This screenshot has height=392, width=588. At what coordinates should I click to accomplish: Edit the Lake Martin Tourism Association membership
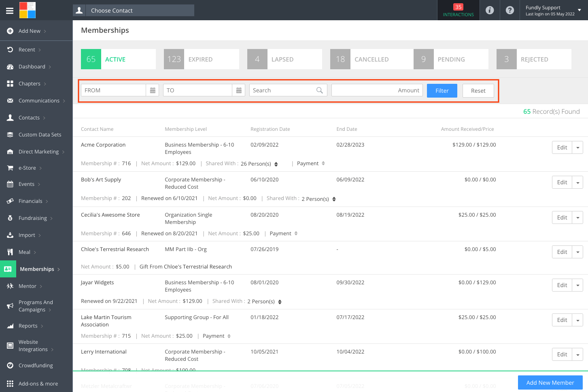(x=562, y=320)
